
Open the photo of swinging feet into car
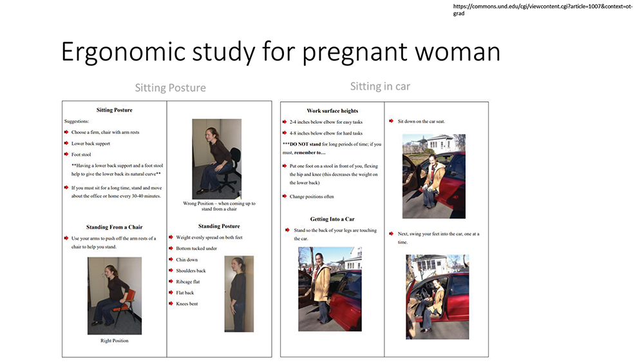pyautogui.click(x=437, y=297)
